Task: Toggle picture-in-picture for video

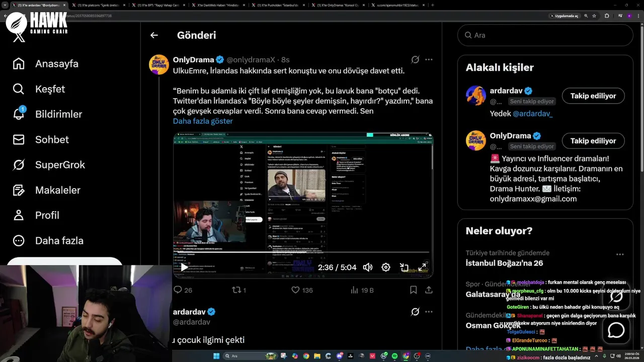Action: (x=404, y=267)
